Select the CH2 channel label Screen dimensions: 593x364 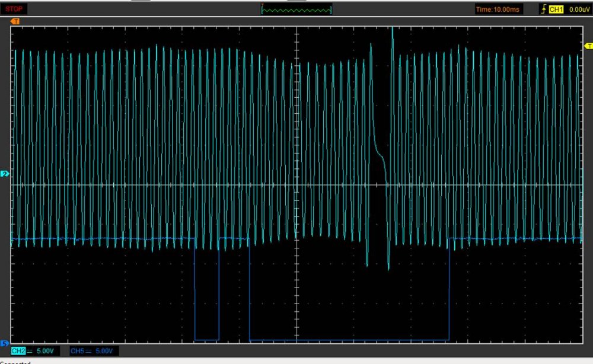coord(18,352)
